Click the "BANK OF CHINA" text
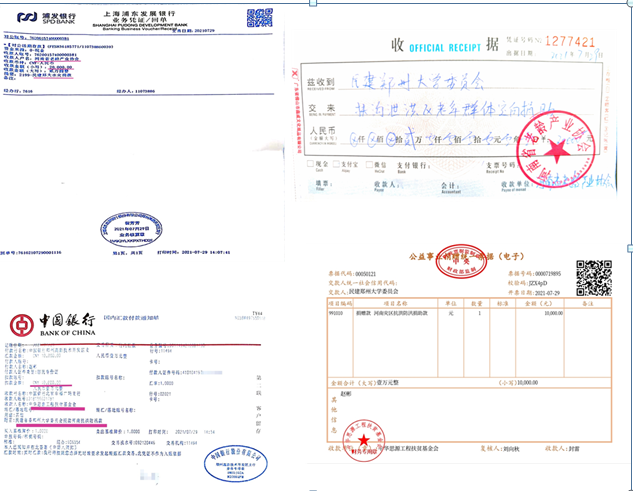Viewport: 633px width, 491px height. pos(68,333)
